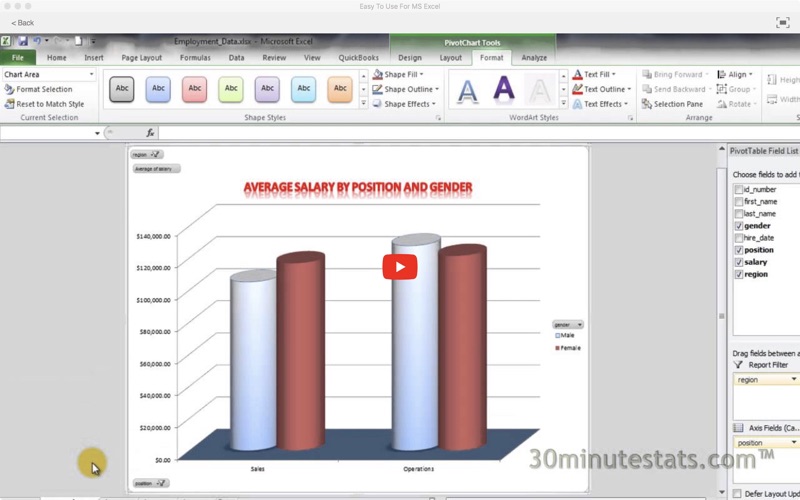Select the black Abc shape style

(x=122, y=89)
